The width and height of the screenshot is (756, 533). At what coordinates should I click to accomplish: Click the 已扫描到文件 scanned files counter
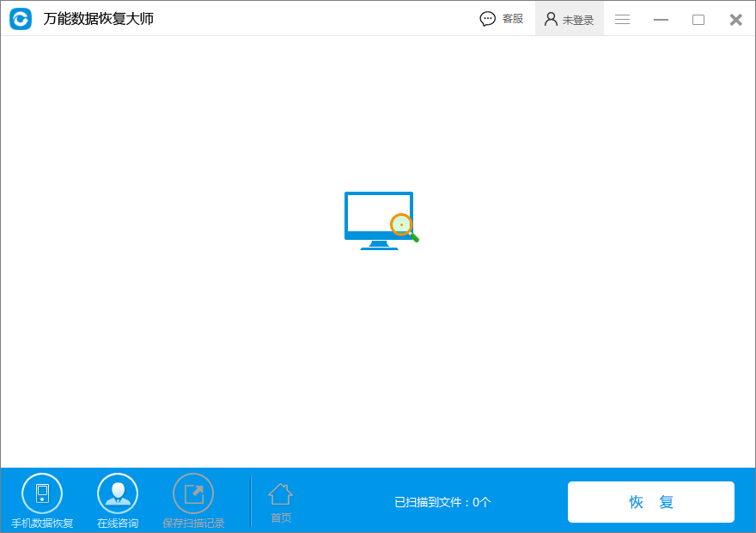(x=442, y=502)
